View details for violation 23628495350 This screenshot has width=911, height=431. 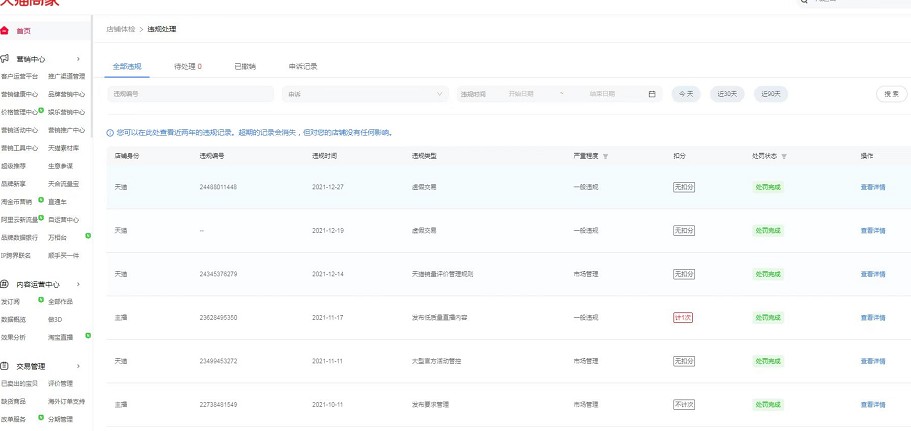[x=873, y=318]
